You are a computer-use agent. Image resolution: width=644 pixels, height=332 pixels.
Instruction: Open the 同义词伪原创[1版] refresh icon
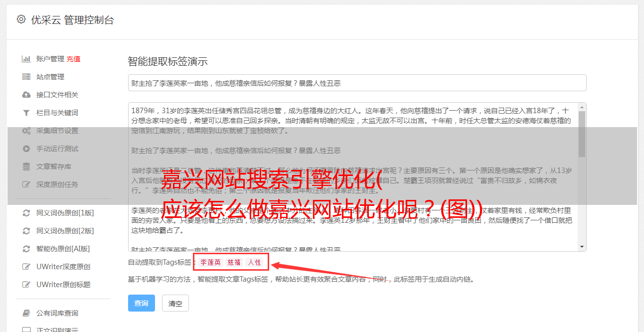tap(26, 213)
